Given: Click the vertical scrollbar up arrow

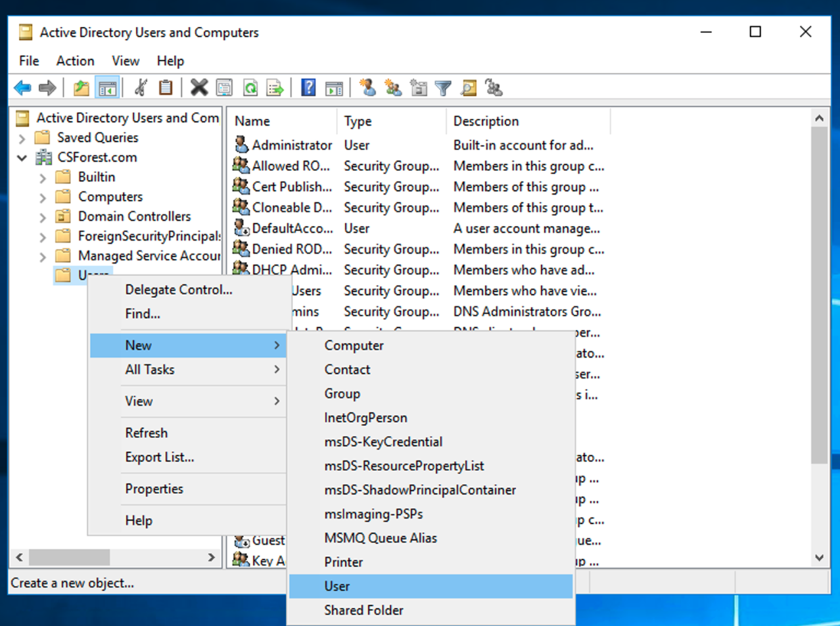Looking at the screenshot, I should click(x=819, y=117).
